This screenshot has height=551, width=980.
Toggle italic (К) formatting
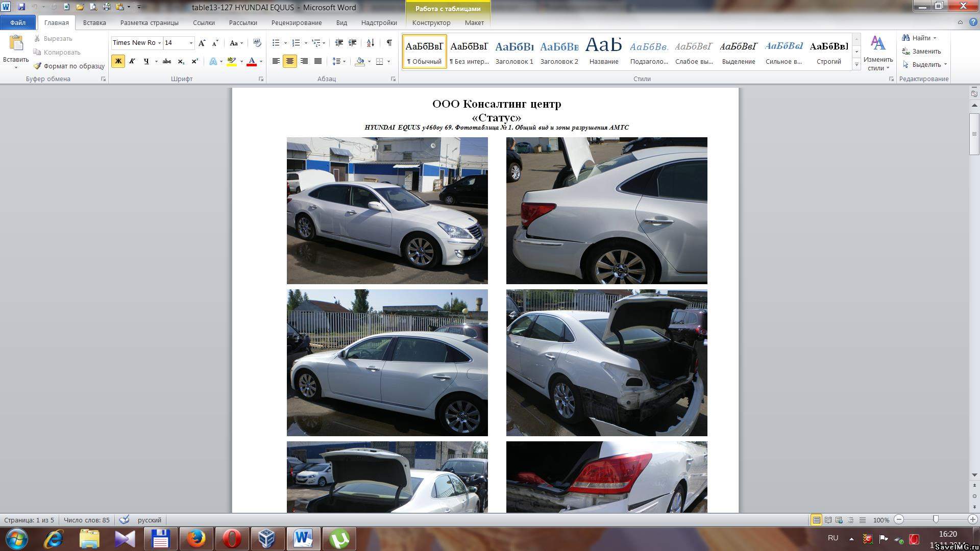132,61
